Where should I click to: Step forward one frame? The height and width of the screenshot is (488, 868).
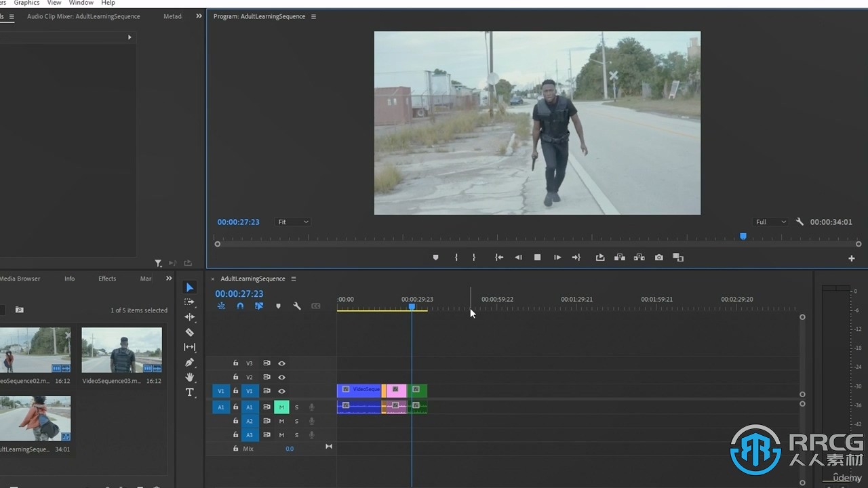point(557,258)
